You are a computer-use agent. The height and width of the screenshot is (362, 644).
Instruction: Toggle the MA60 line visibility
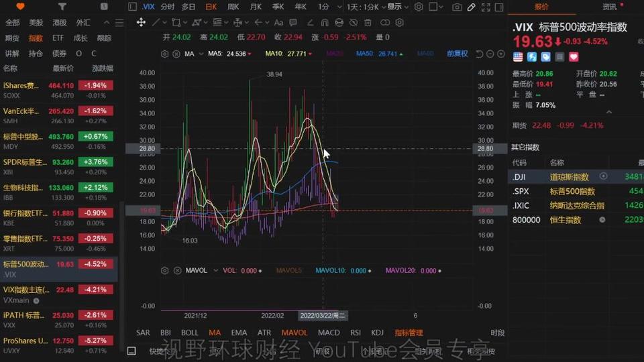[425, 54]
